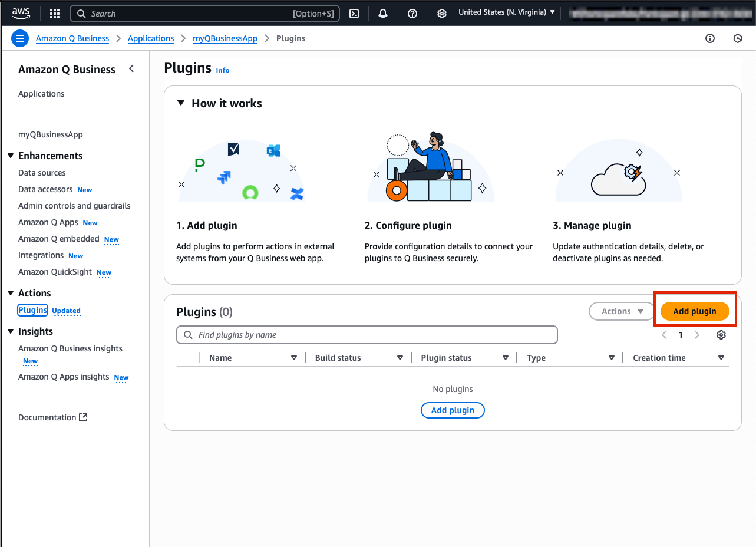Collapse the Amazon Q Business sidebar
Viewport: 756px width, 547px height.
tap(131, 69)
